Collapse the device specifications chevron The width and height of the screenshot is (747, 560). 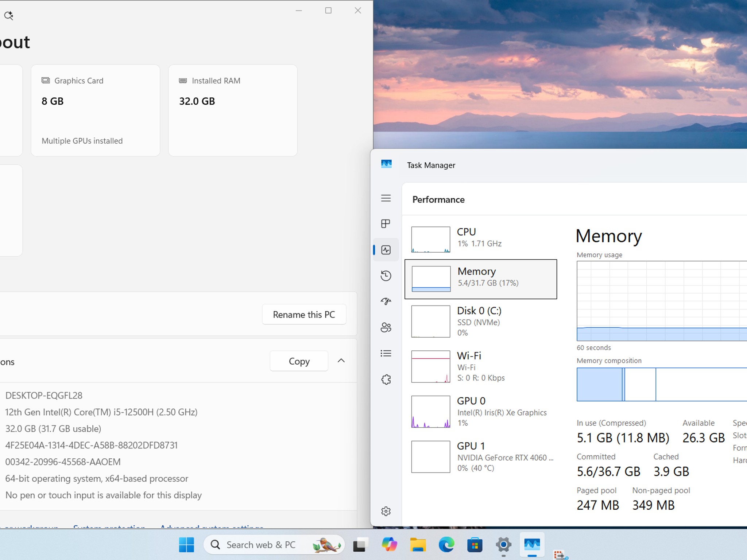point(341,361)
